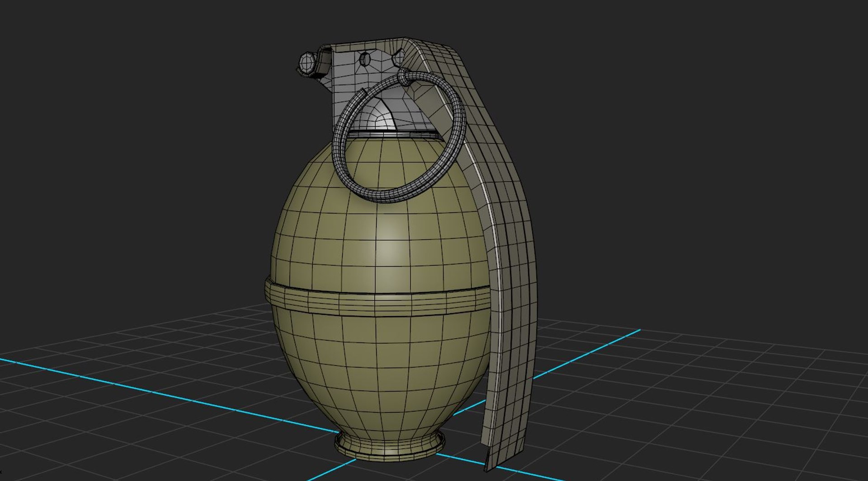Select the flared base of the grenade
This screenshot has height=481, width=868.
click(x=390, y=446)
